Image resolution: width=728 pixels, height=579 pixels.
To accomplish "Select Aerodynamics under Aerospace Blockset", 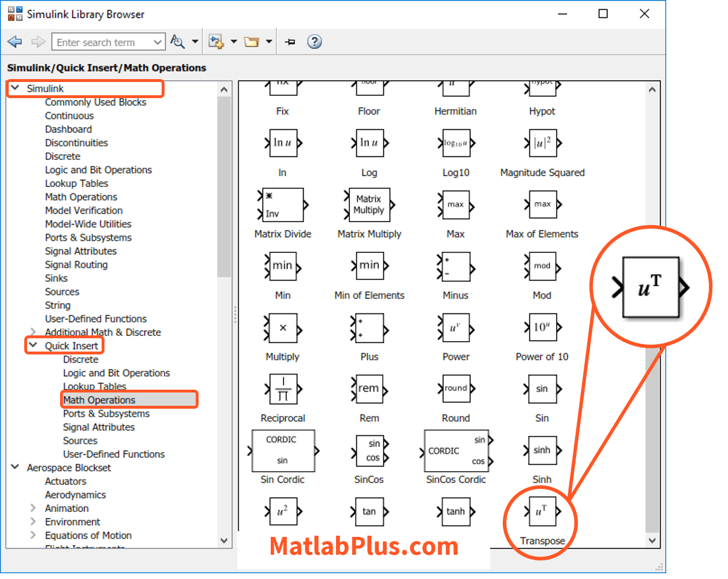I will coord(75,495).
